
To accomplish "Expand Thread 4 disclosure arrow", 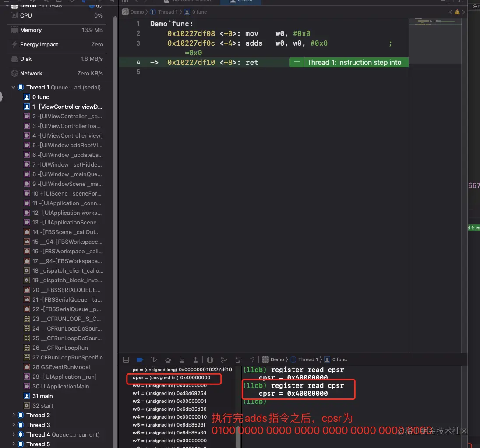I will coord(13,434).
